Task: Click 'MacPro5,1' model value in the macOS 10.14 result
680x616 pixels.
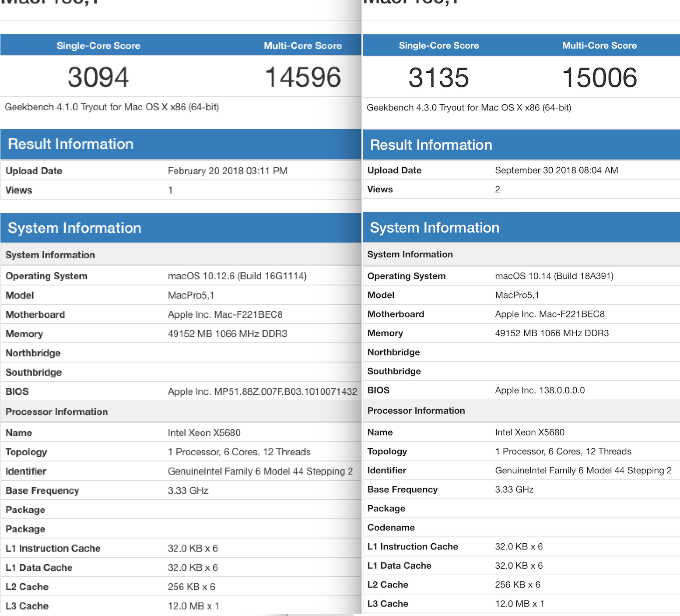Action: click(x=517, y=295)
